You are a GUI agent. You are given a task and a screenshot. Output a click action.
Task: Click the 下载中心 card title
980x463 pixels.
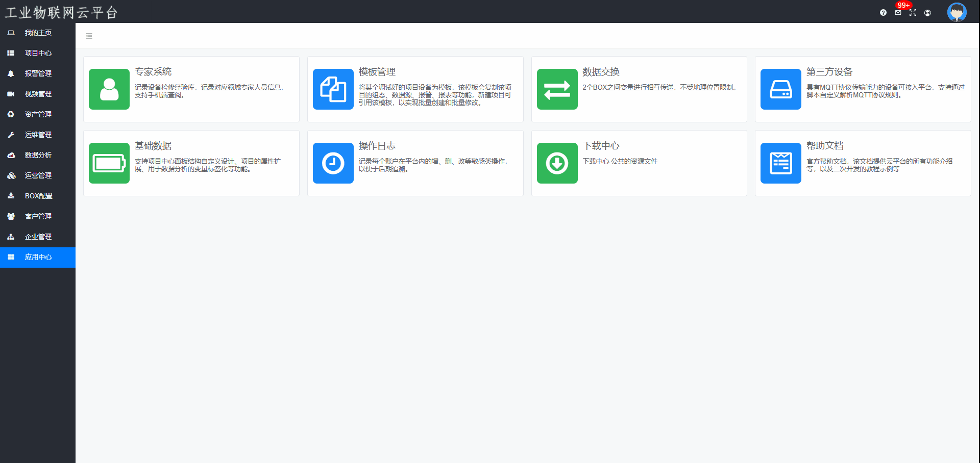tap(601, 146)
